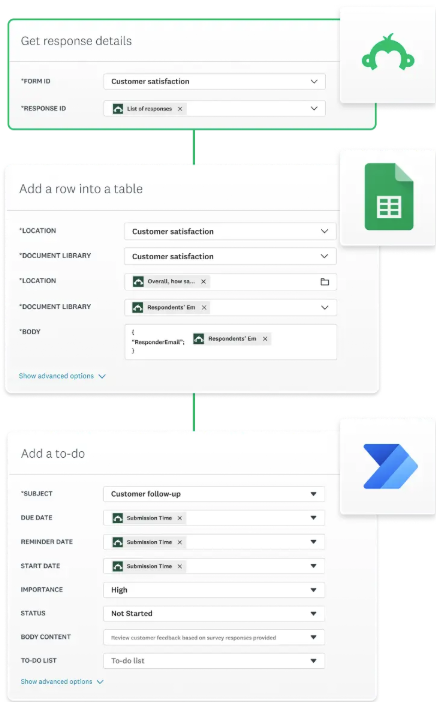Open Reminder Date dropdown arrow

313,542
